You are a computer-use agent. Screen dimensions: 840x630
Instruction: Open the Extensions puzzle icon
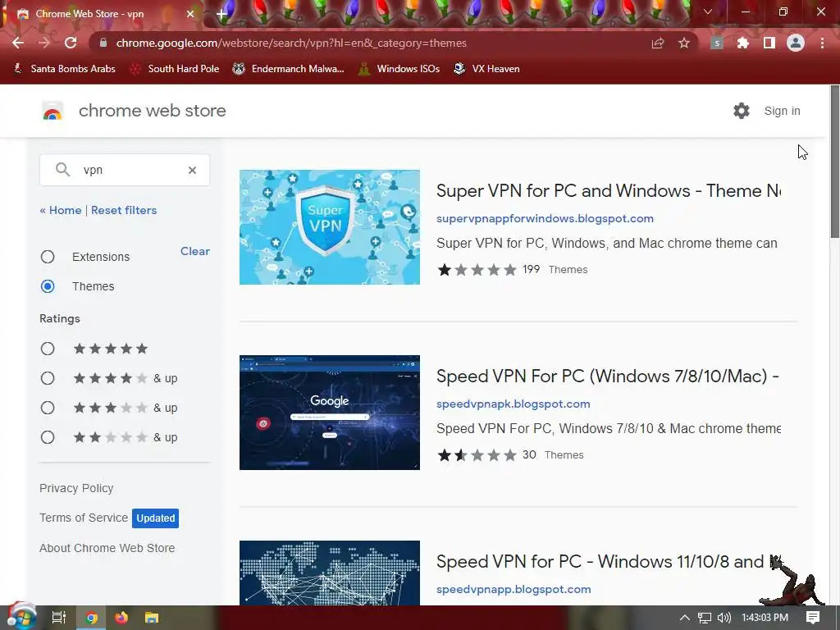(x=743, y=43)
